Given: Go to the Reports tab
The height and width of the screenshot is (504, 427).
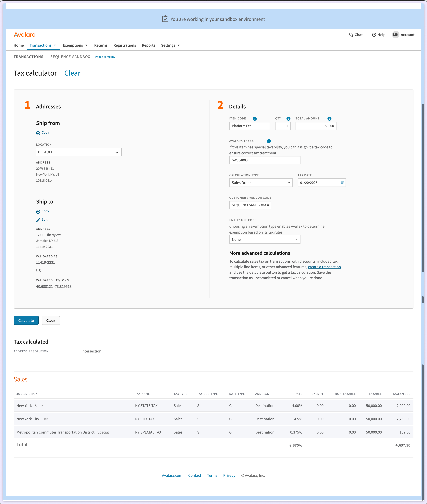Looking at the screenshot, I should [x=148, y=45].
